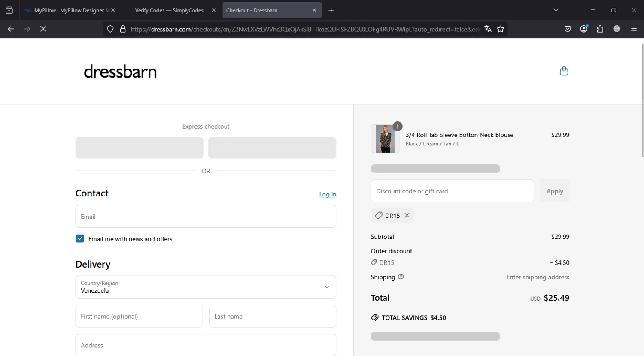
Task: Click the Firefox back arrow
Action: (x=11, y=29)
